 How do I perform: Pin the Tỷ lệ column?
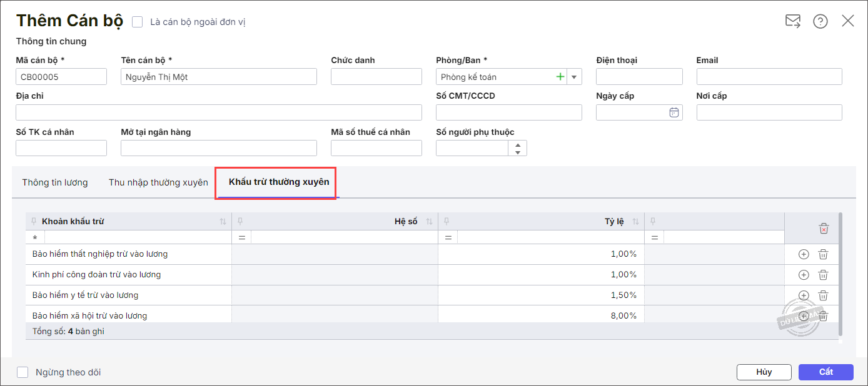pos(447,222)
